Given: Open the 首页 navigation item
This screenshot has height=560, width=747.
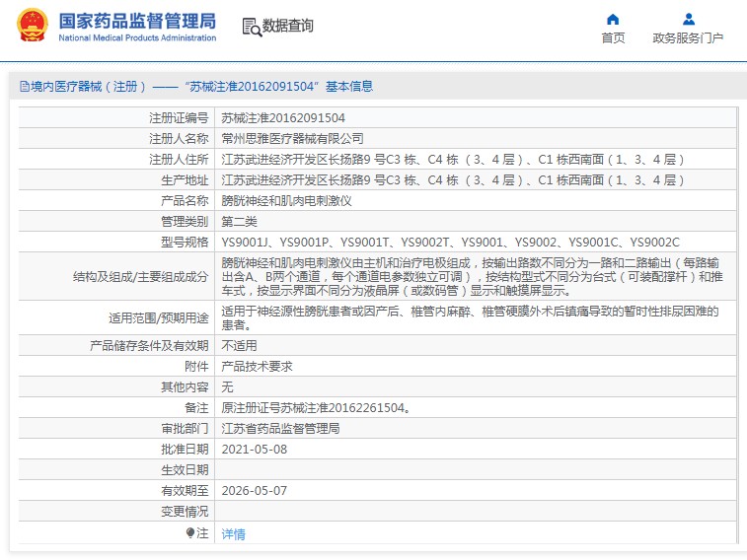Looking at the screenshot, I should coord(613,38).
